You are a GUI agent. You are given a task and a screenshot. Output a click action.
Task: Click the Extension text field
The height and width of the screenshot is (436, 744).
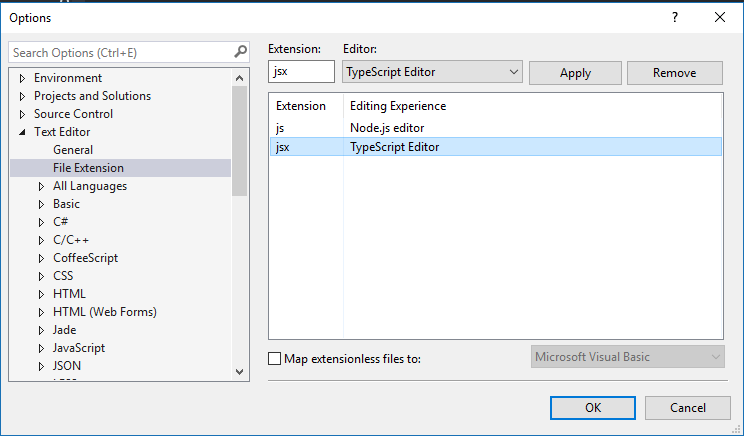302,72
